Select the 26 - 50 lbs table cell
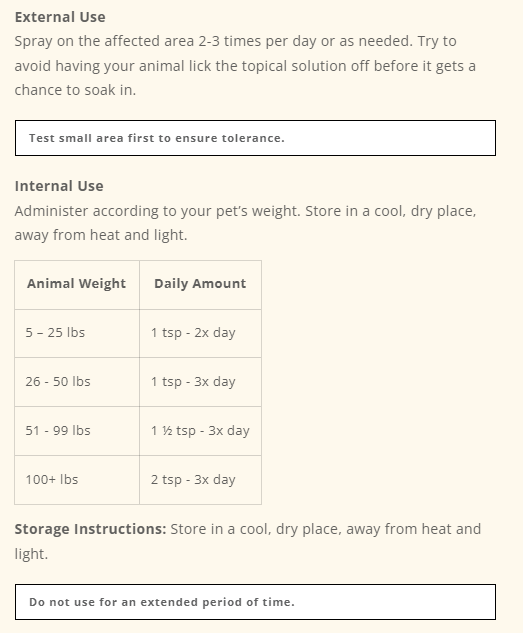The image size is (523, 633). pos(77,382)
